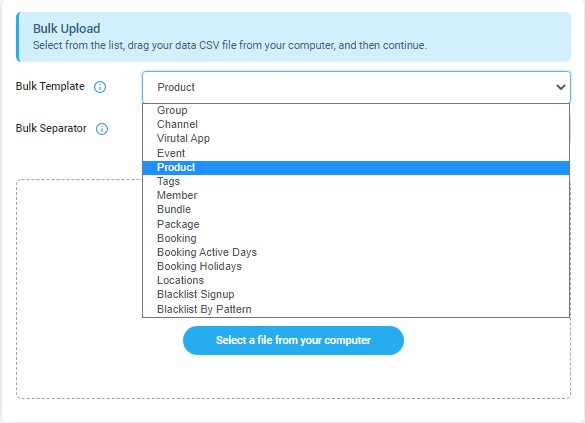Select Booking Holidays template
The image size is (585, 423).
coord(356,266)
